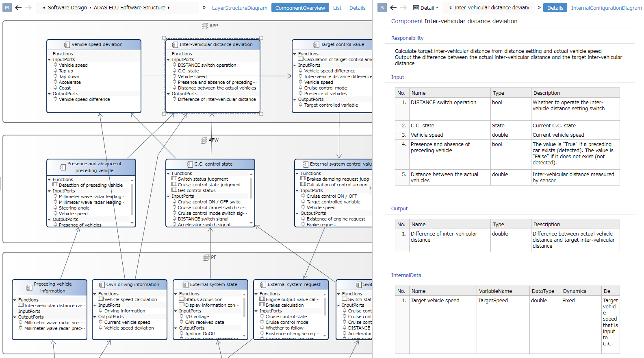Screen dimensions: 644x358
Task: Click the DISTANCE switch operation port icon
Action: click(174, 65)
